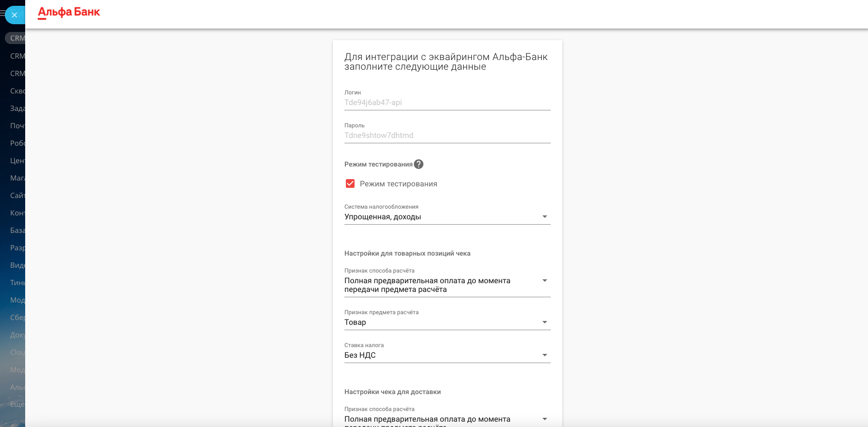The image size is (868, 427).
Task: Select the truncated "Почт" sidebar menu item
Action: coord(17,126)
